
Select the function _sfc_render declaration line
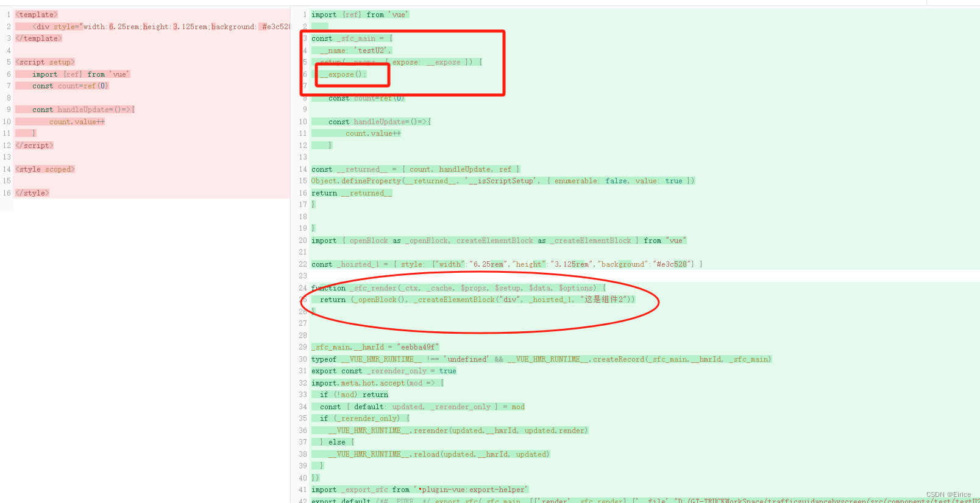coord(459,288)
